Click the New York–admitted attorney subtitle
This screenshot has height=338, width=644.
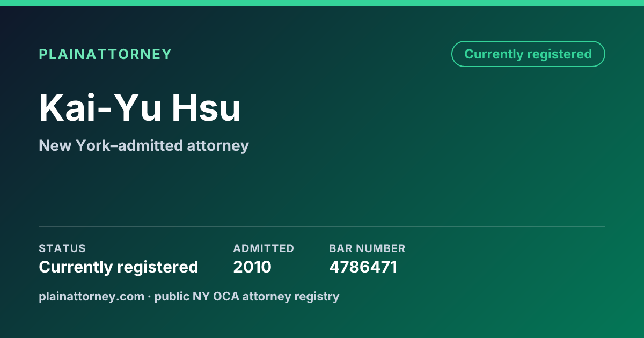(x=144, y=145)
